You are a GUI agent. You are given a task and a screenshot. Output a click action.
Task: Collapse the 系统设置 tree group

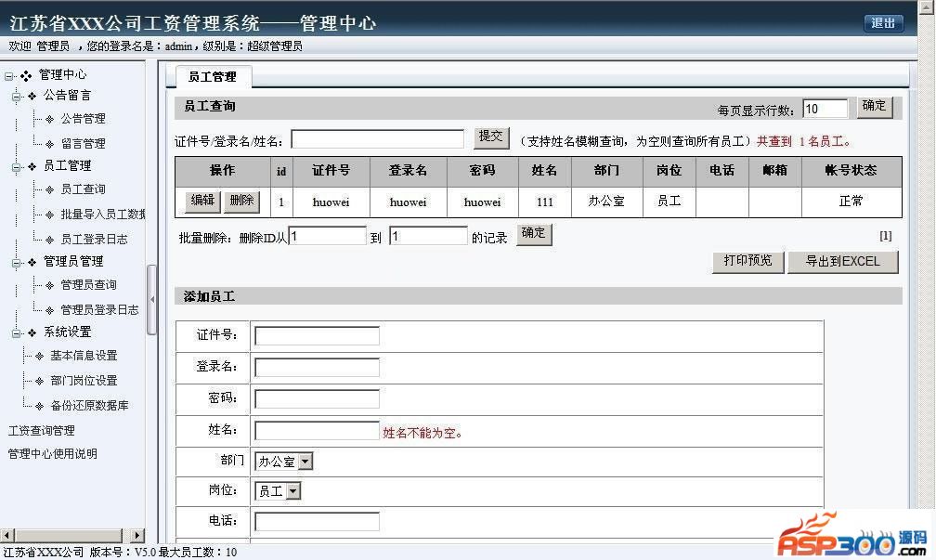pyautogui.click(x=17, y=332)
